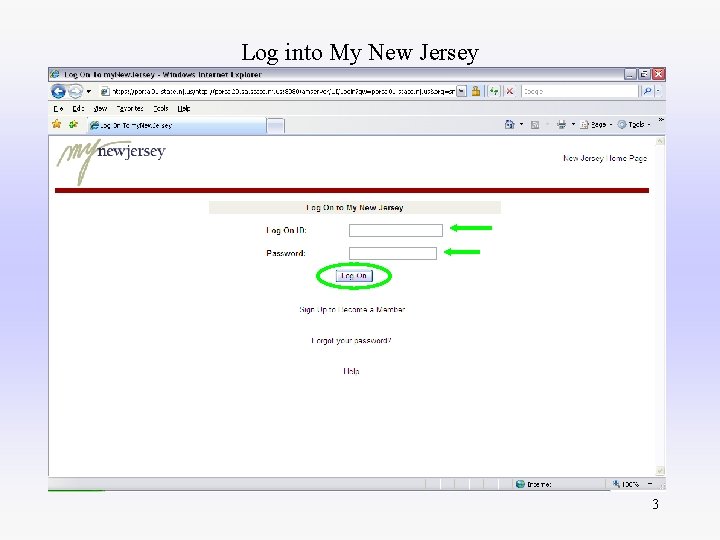Click the Home toolbar icon
This screenshot has width=720, height=540.
tap(509, 124)
